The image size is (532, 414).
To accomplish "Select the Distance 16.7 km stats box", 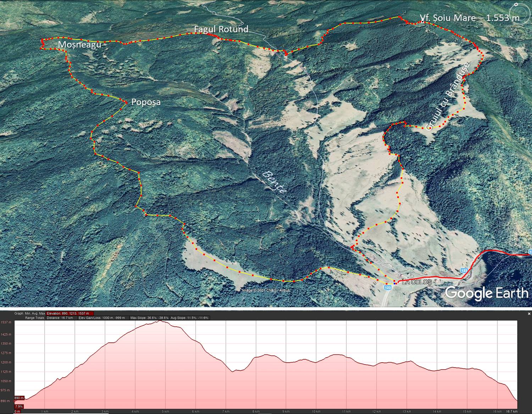I will 60,318.
